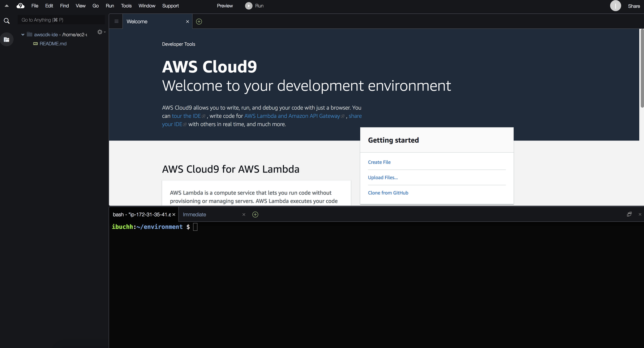The image size is (644, 348).
Task: Switch to the Immediate tab
Action: [x=194, y=214]
